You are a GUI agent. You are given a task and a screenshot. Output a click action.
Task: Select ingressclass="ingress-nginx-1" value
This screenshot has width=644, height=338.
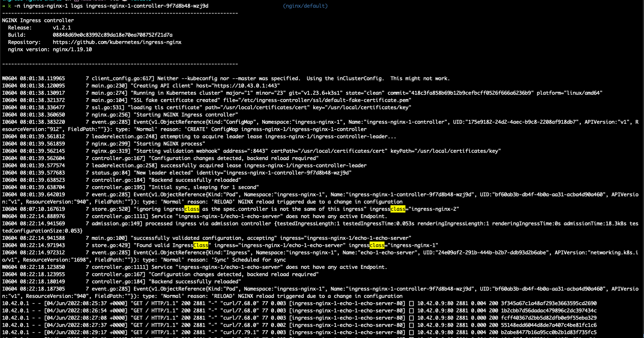click(x=393, y=245)
